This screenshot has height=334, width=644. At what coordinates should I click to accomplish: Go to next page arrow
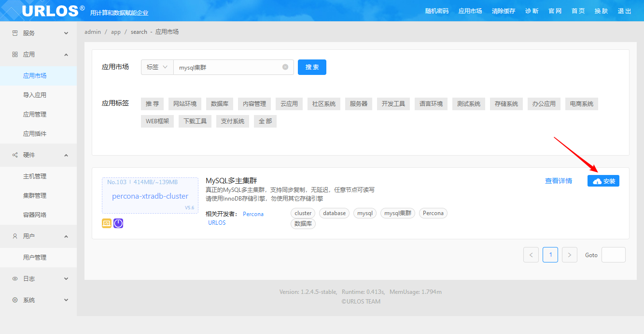(570, 255)
